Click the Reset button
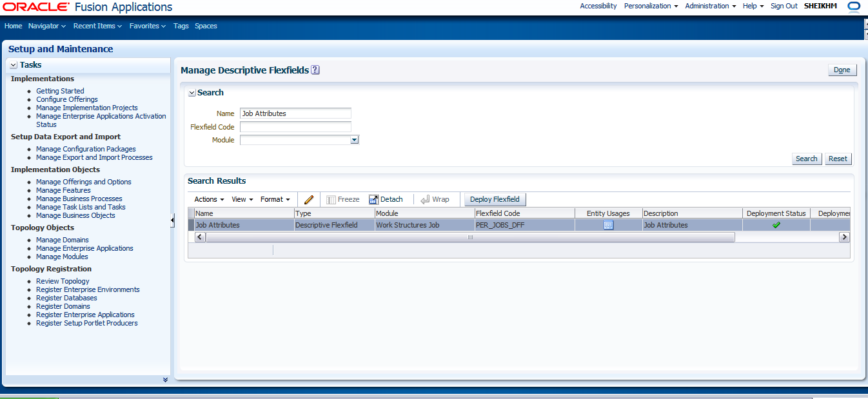 (x=838, y=159)
